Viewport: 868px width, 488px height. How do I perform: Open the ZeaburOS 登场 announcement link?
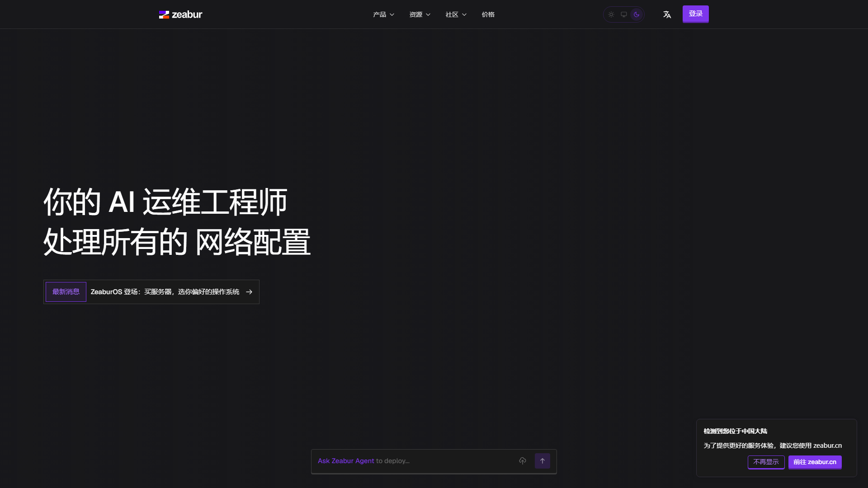tap(165, 292)
